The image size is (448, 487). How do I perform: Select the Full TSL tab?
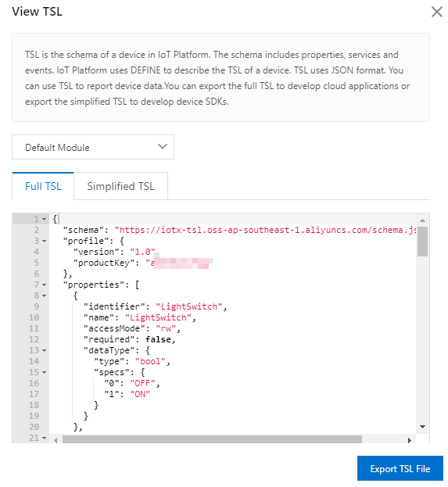tap(43, 186)
